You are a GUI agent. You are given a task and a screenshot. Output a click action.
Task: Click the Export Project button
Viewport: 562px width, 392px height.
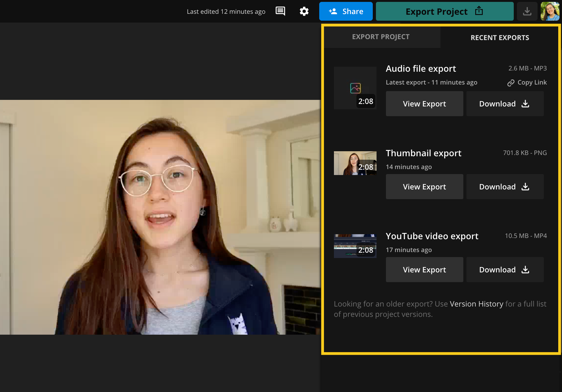[444, 11]
